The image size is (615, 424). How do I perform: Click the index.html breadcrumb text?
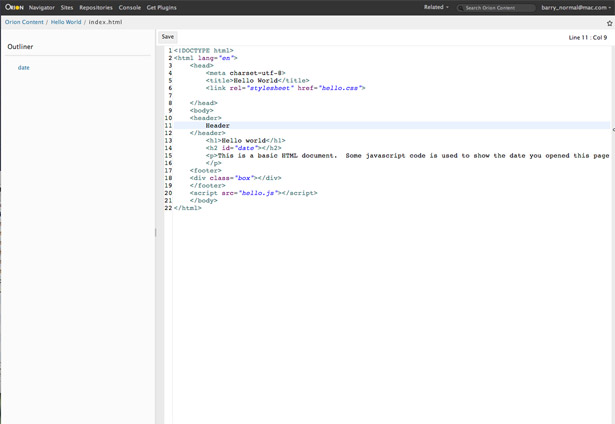coord(105,22)
